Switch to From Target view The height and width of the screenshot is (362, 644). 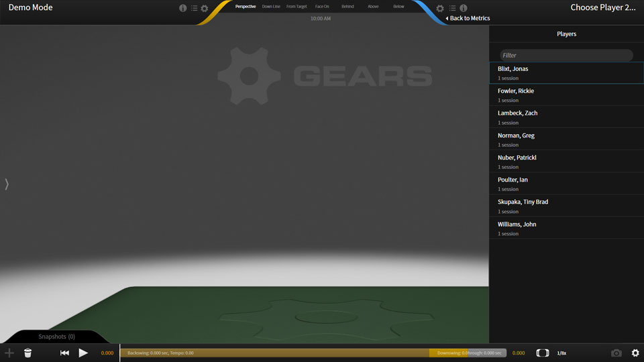tap(297, 7)
